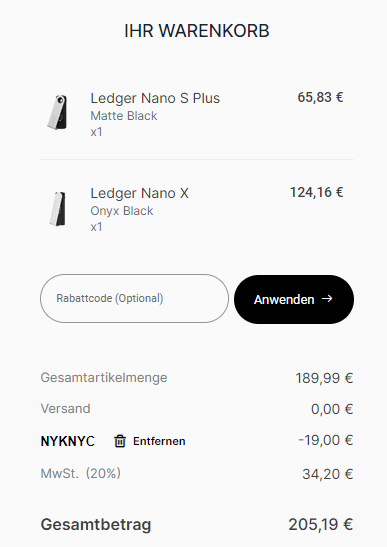This screenshot has width=387, height=547.
Task: Select the Ledger Nano X title
Action: (140, 193)
